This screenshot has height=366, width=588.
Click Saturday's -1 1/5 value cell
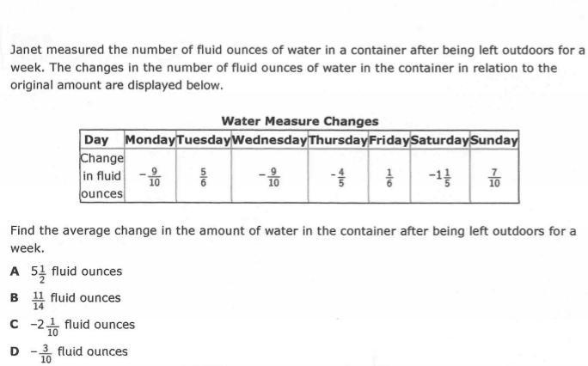point(440,176)
